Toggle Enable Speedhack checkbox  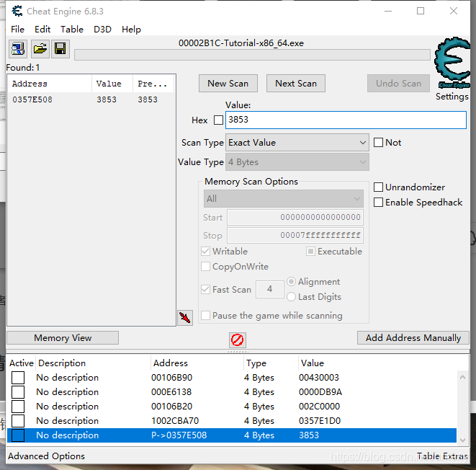(378, 203)
